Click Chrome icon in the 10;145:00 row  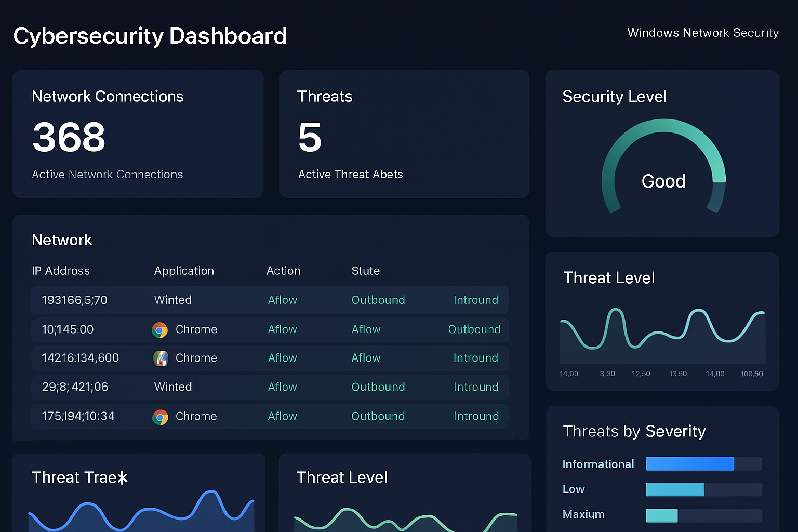coord(160,330)
